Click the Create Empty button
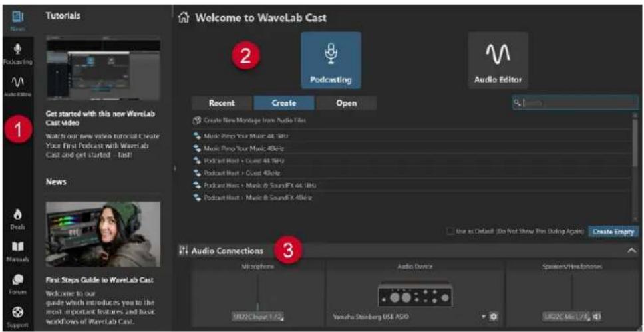644x332 pixels. pos(613,232)
